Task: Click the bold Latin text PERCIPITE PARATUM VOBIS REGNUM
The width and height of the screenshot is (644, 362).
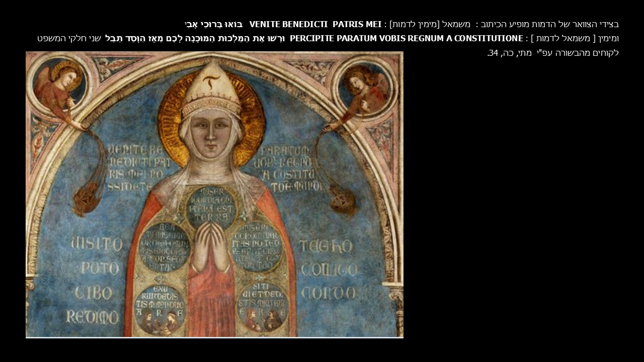Action: point(407,39)
